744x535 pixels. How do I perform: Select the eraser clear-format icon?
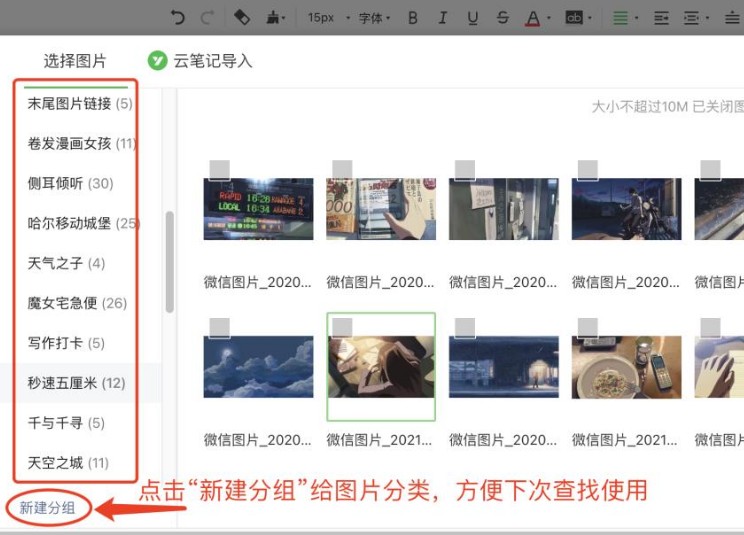pyautogui.click(x=242, y=18)
